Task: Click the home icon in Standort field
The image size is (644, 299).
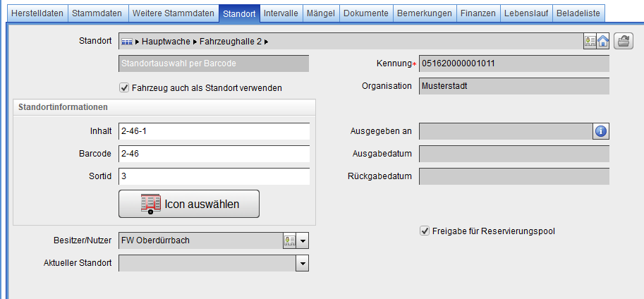Action: coord(603,42)
